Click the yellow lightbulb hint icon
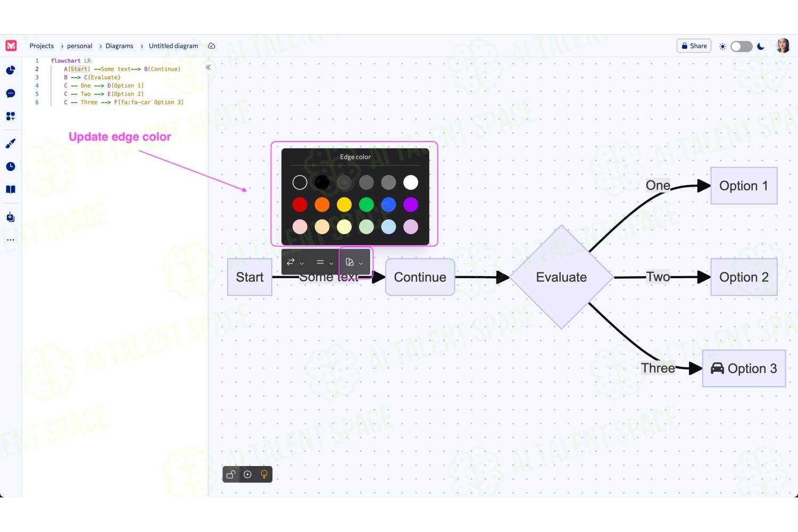Image resolution: width=798 pixels, height=532 pixels. (264, 475)
